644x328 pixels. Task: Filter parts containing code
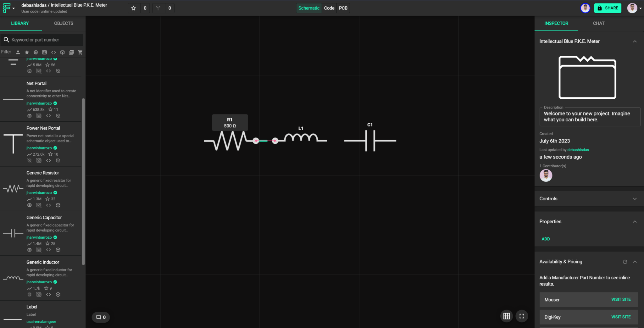(x=53, y=52)
